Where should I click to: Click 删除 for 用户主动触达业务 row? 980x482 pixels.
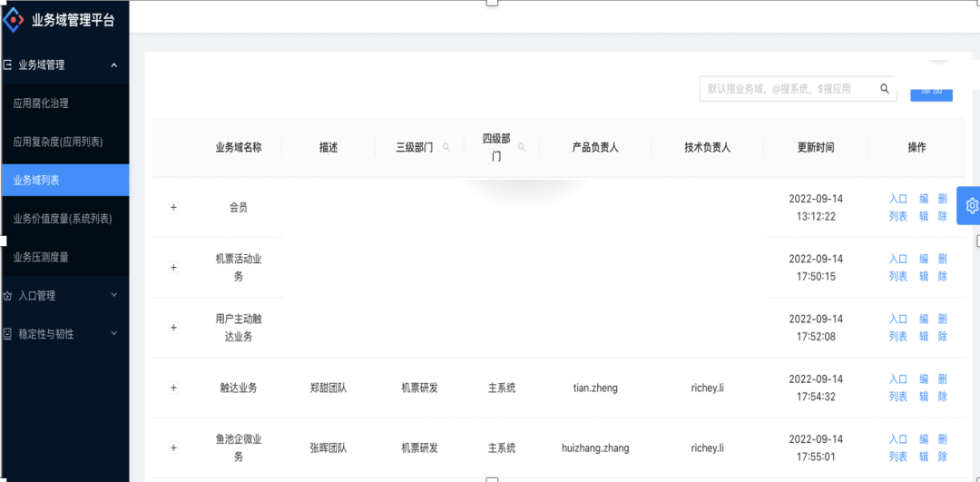[943, 328]
